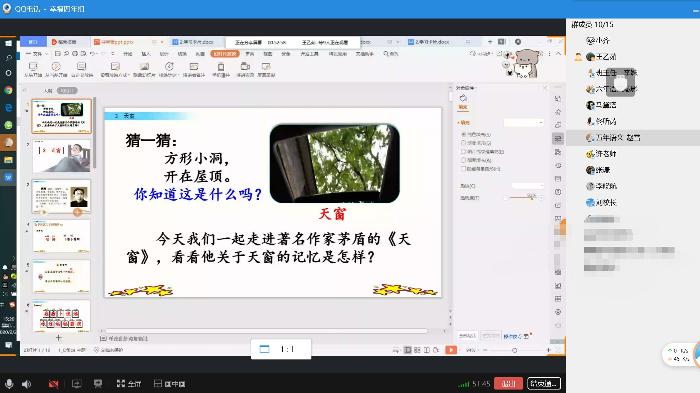Image resolution: width=700 pixels, height=393 pixels.
Task: Select member 小齐 in the QQ group list
Action: 598,41
